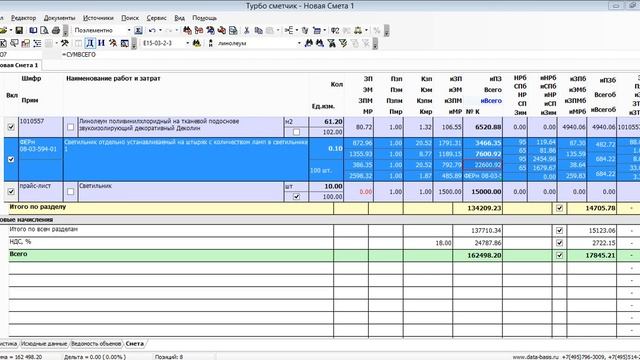Select the 15000.00 cell in Светильник row
Viewport: 640px width, 360px height.
(483, 191)
